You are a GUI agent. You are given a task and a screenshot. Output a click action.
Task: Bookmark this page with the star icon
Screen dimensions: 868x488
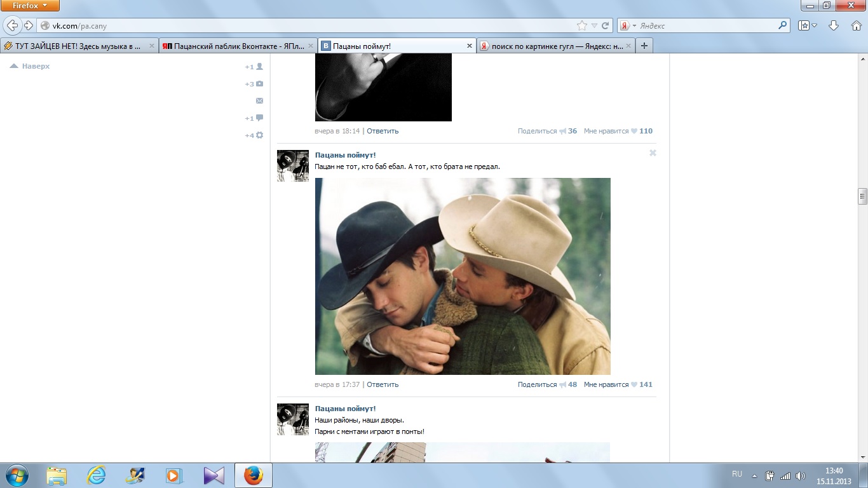coord(582,26)
